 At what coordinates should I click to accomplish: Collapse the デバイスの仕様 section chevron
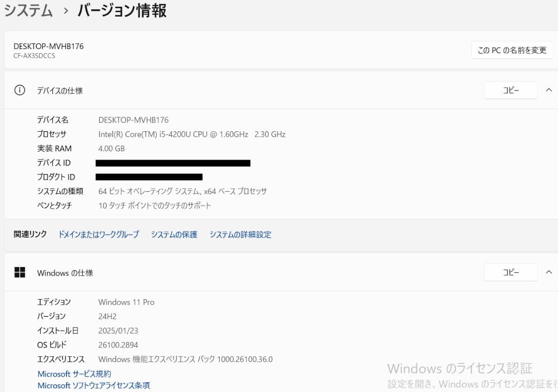coord(548,90)
